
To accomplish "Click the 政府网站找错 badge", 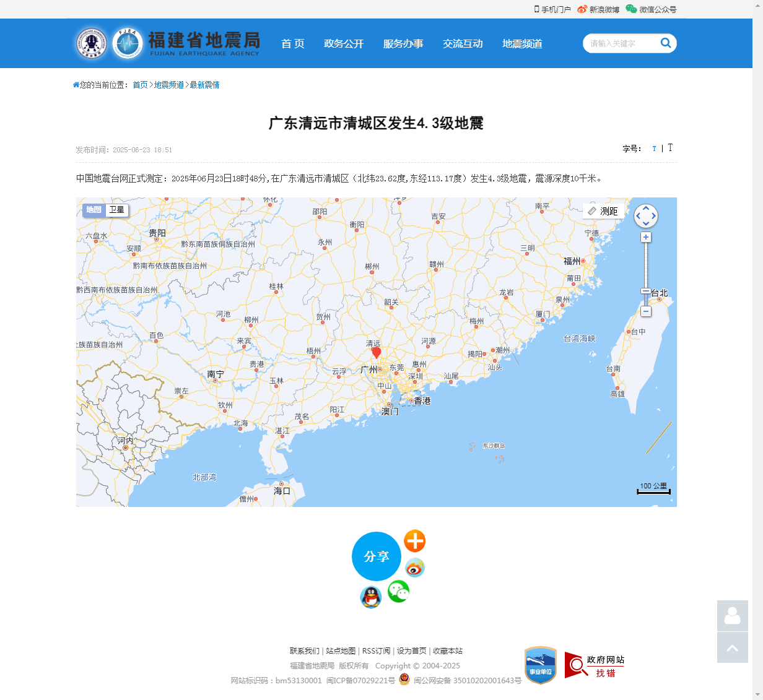I will [595, 666].
